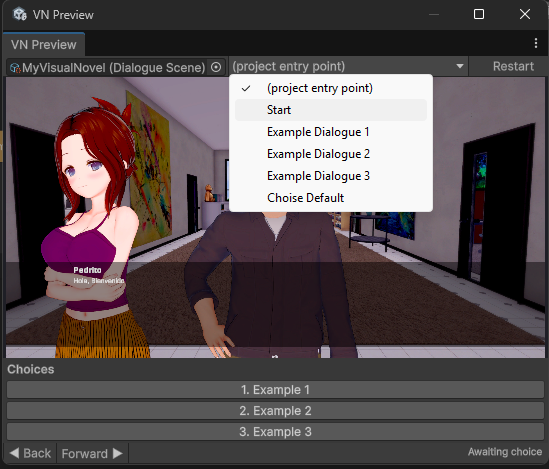
Task: Open the object picker circle beside MyVisualNovel
Action: 216,67
